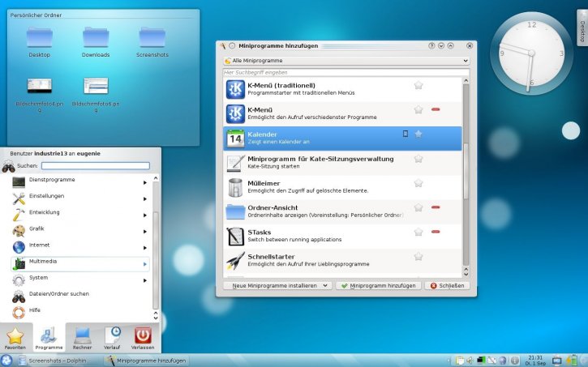Click the volume speaker tray icon
This screenshot has width=588, height=367.
tap(470, 361)
